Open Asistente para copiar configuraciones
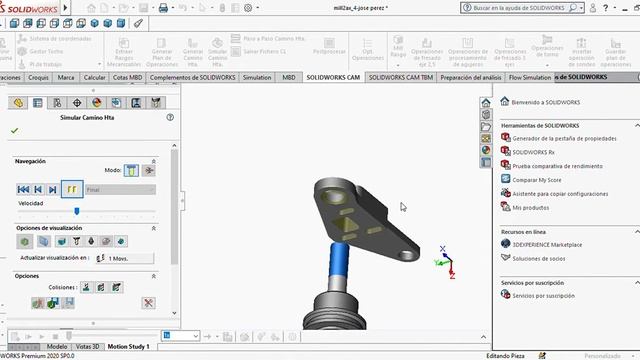This screenshot has width=640, height=360. [560, 194]
